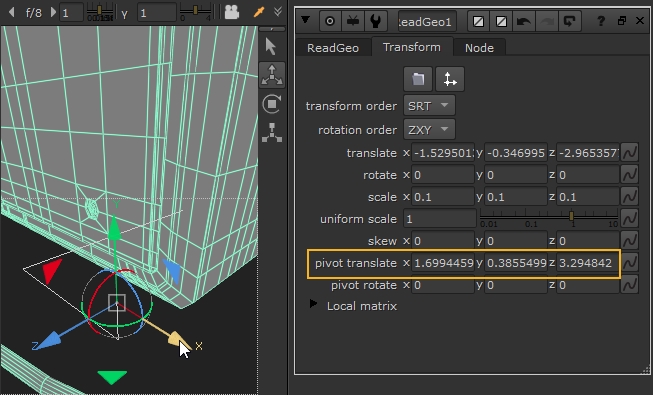The image size is (653, 395).
Task: Open the transform order SRT dropdown
Action: pyautogui.click(x=429, y=106)
